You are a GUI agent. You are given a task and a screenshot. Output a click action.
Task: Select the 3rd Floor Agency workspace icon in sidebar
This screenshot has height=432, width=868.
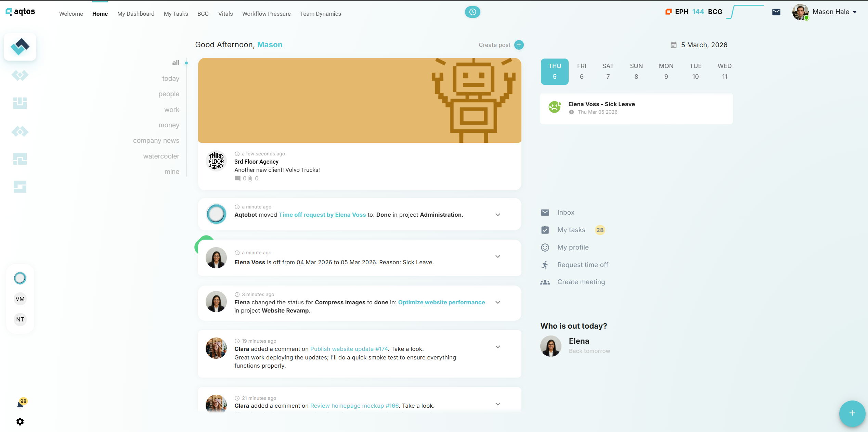20,47
